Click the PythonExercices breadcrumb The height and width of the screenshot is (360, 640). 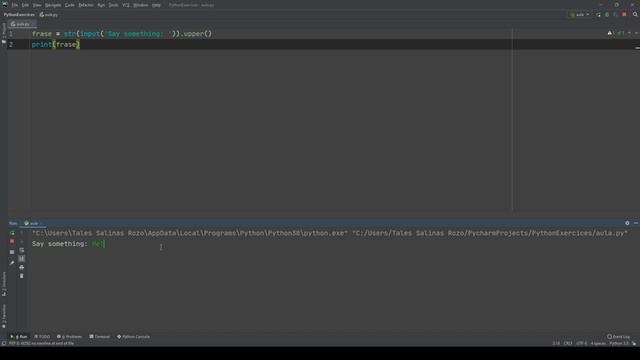tap(19, 15)
